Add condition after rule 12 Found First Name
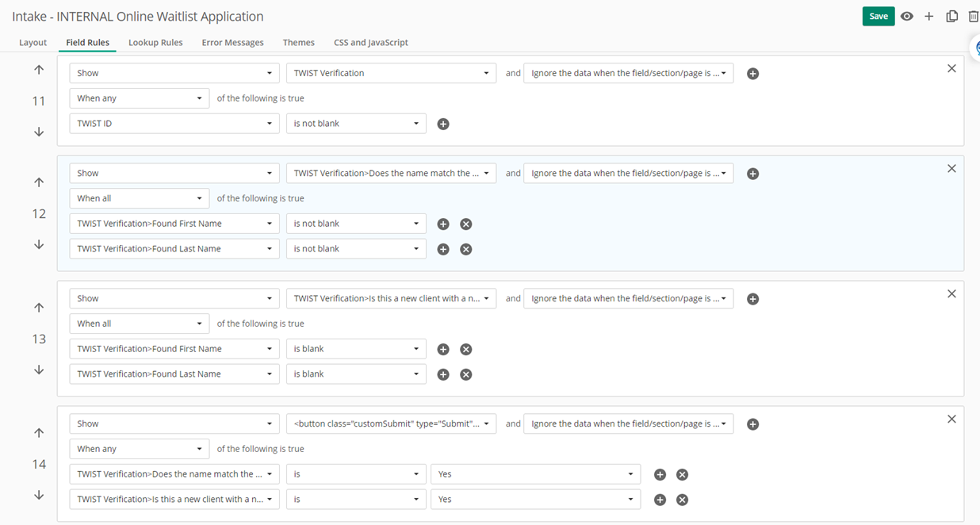The width and height of the screenshot is (980, 525). click(443, 224)
